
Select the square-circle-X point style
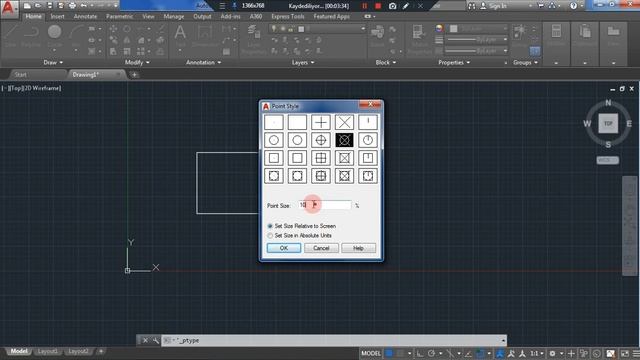(x=344, y=176)
